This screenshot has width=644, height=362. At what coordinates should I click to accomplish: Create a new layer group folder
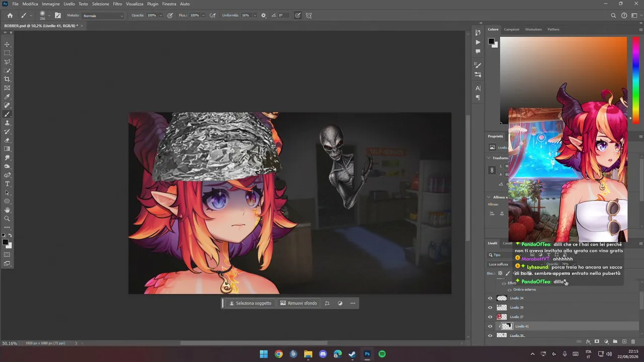coord(615,341)
